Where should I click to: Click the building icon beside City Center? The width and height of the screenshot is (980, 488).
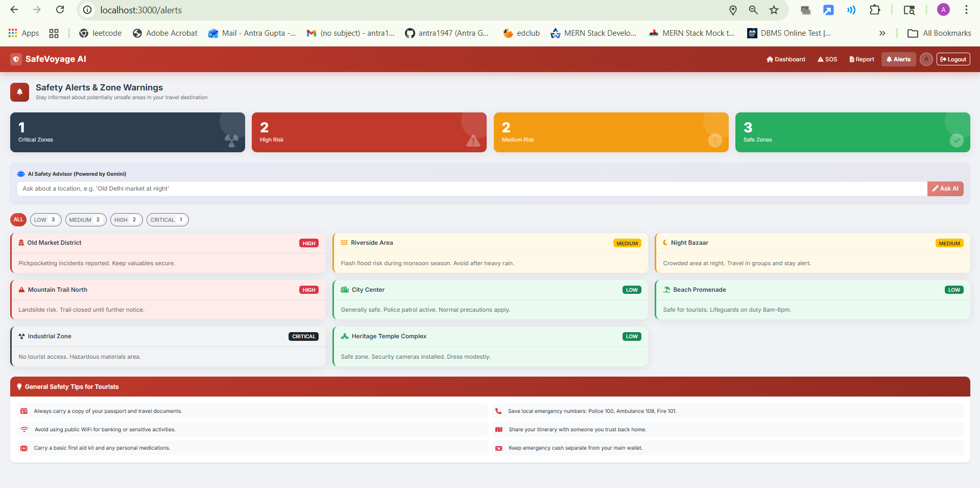click(x=345, y=290)
